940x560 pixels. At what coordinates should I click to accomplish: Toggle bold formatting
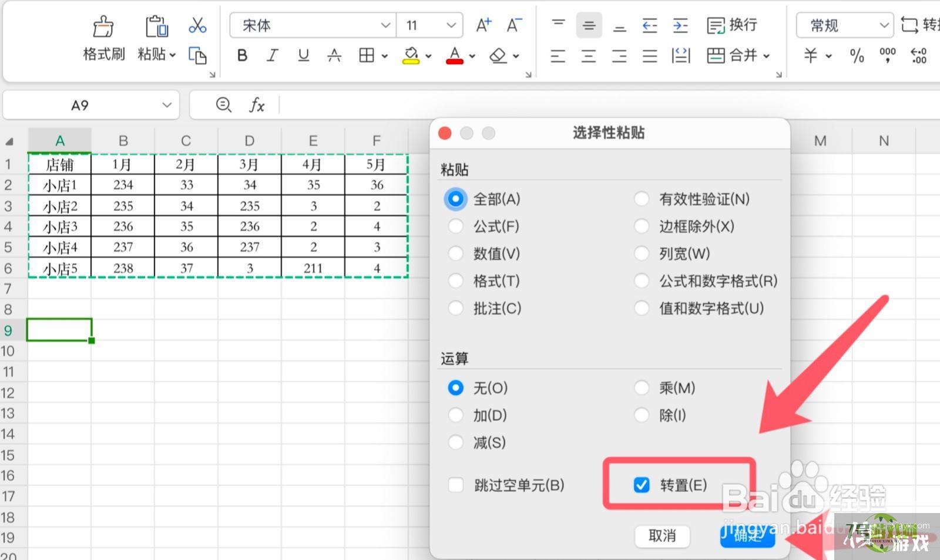pyautogui.click(x=242, y=55)
